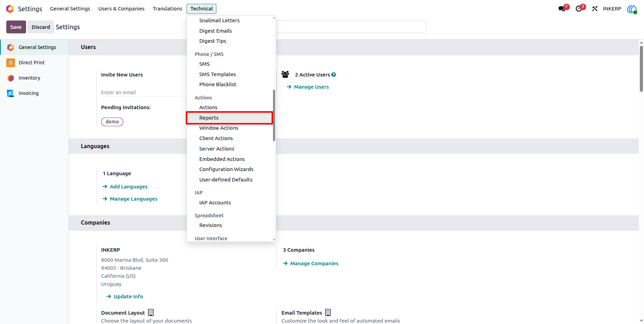
Task: Click the Document Layout building icon
Action: (151, 313)
